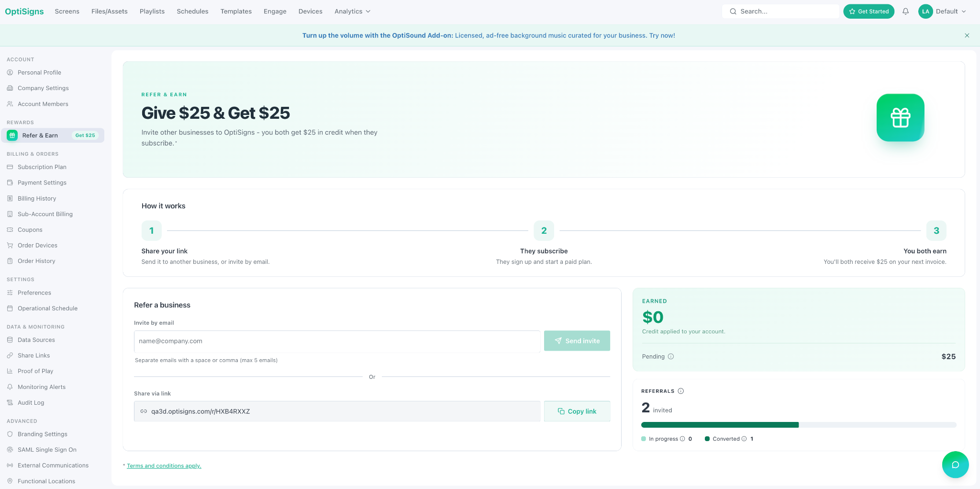Open the Engage section
This screenshot has height=489, width=980.
click(275, 11)
